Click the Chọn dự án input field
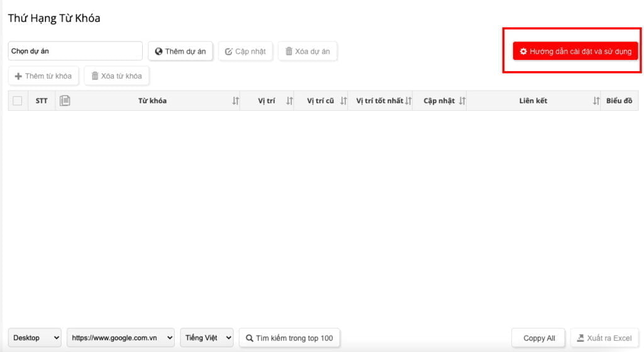This screenshot has height=352, width=644. click(75, 51)
